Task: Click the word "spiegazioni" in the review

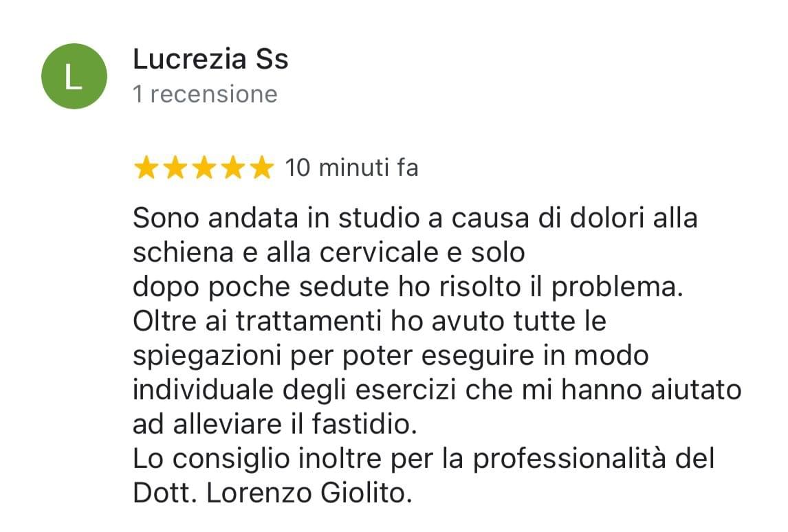Action: 206,357
